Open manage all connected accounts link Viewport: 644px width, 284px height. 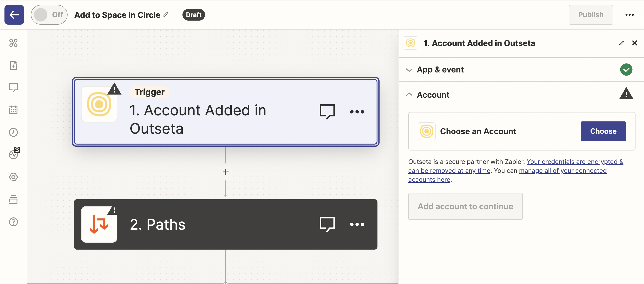click(x=563, y=171)
